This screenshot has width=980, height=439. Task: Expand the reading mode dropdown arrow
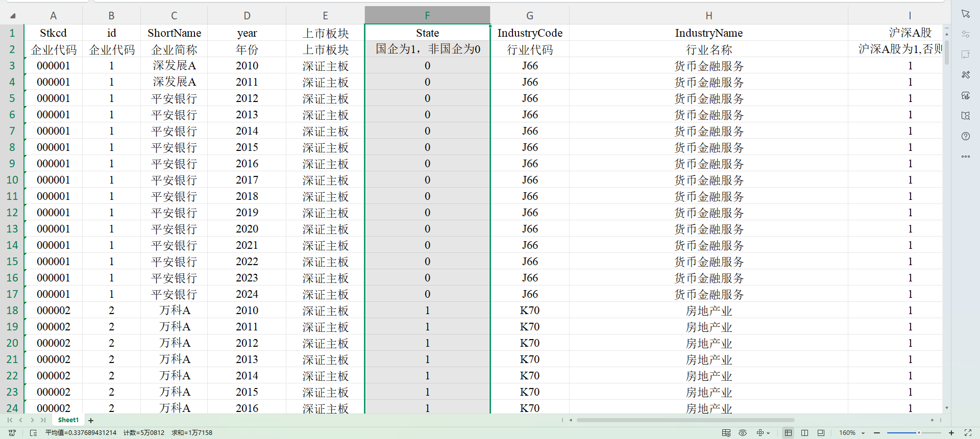[768, 433]
